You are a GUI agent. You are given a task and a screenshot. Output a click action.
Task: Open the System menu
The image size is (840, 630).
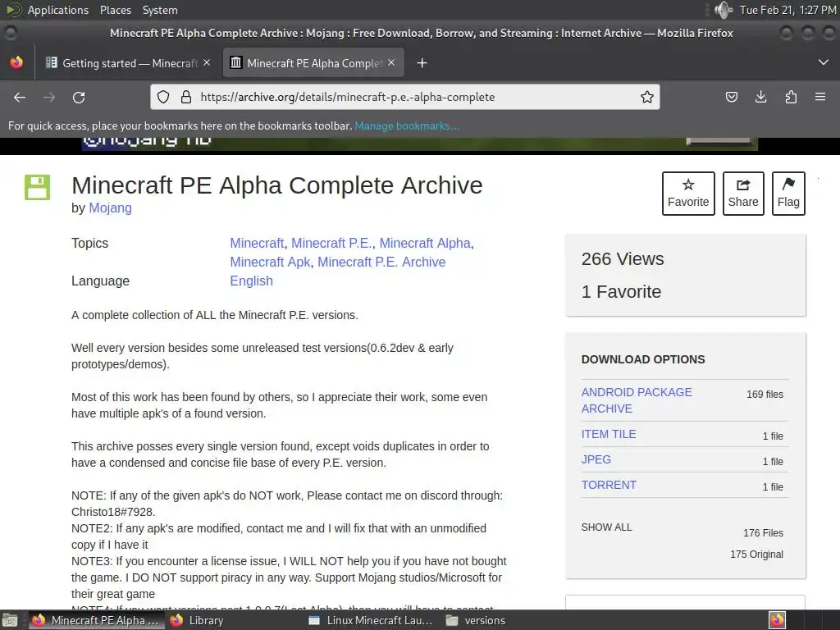(x=160, y=10)
